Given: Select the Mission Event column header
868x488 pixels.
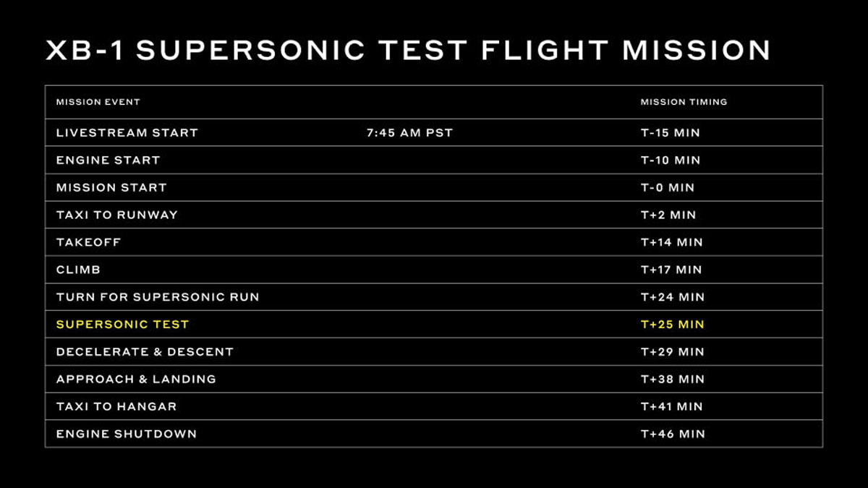Looking at the screenshot, I should [x=98, y=102].
